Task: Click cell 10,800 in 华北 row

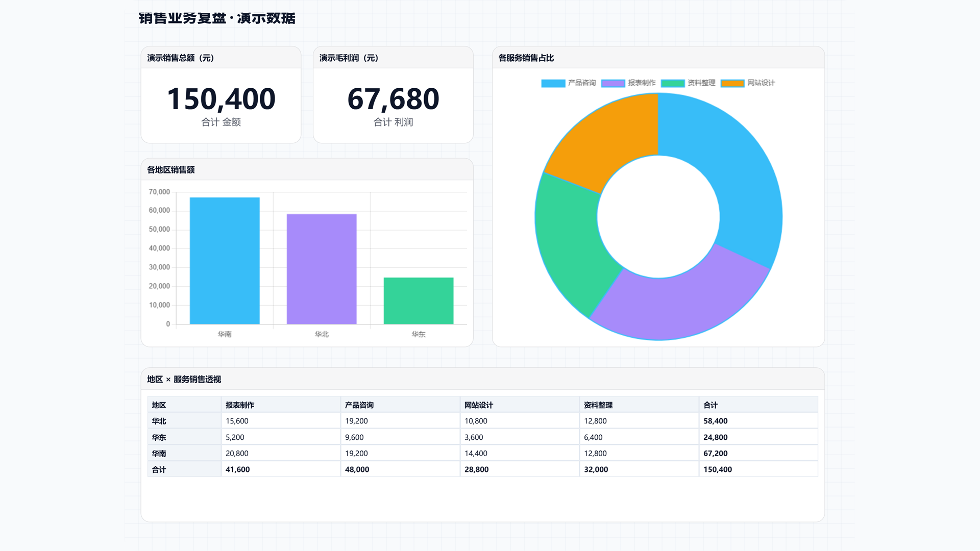Action: [520, 421]
